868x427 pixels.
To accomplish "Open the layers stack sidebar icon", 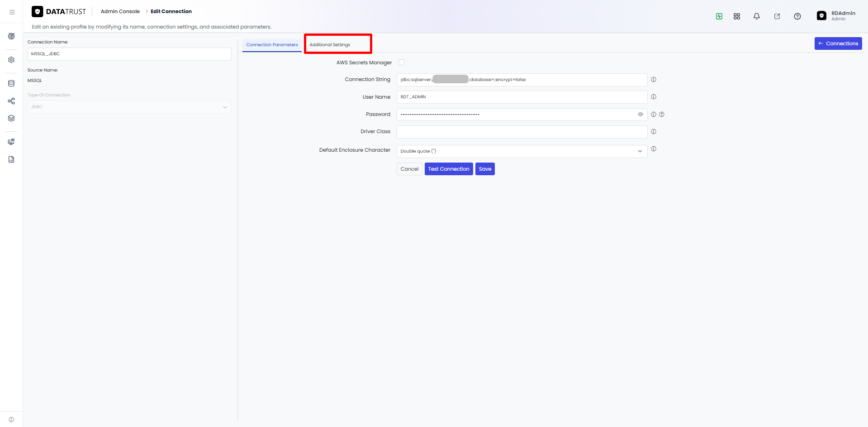I will 11,118.
